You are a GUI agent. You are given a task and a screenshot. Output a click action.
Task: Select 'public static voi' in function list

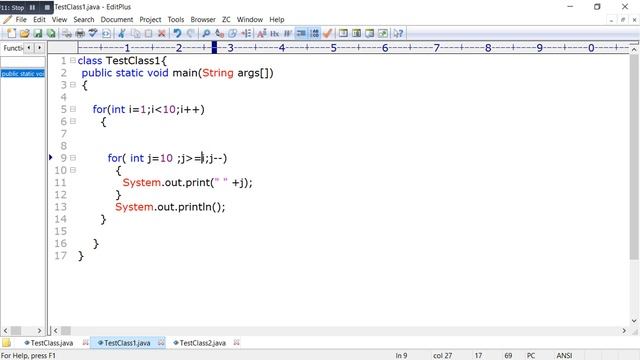(23, 73)
